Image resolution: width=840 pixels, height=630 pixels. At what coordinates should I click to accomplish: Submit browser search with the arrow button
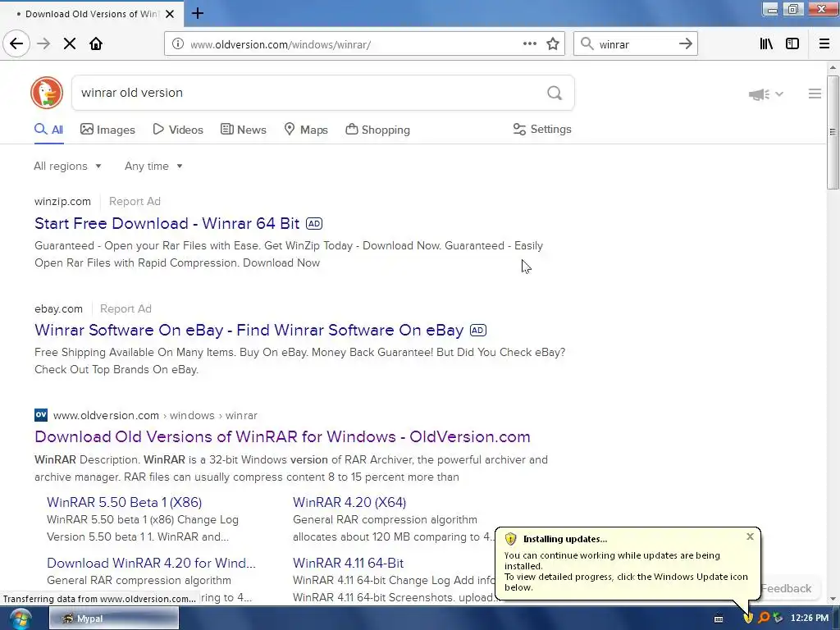pos(685,44)
